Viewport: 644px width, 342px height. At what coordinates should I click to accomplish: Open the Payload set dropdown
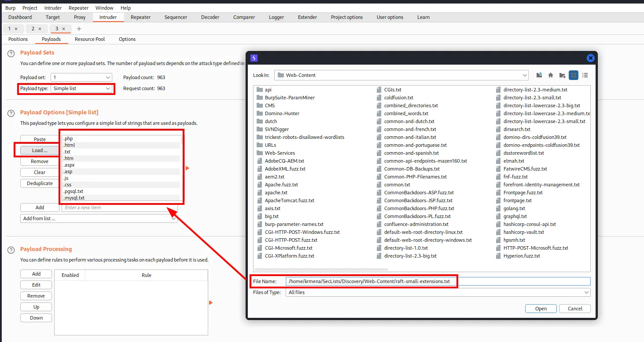pos(81,77)
